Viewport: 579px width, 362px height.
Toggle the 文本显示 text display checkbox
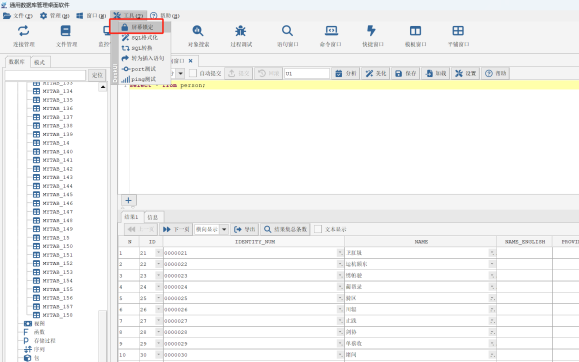[318, 229]
